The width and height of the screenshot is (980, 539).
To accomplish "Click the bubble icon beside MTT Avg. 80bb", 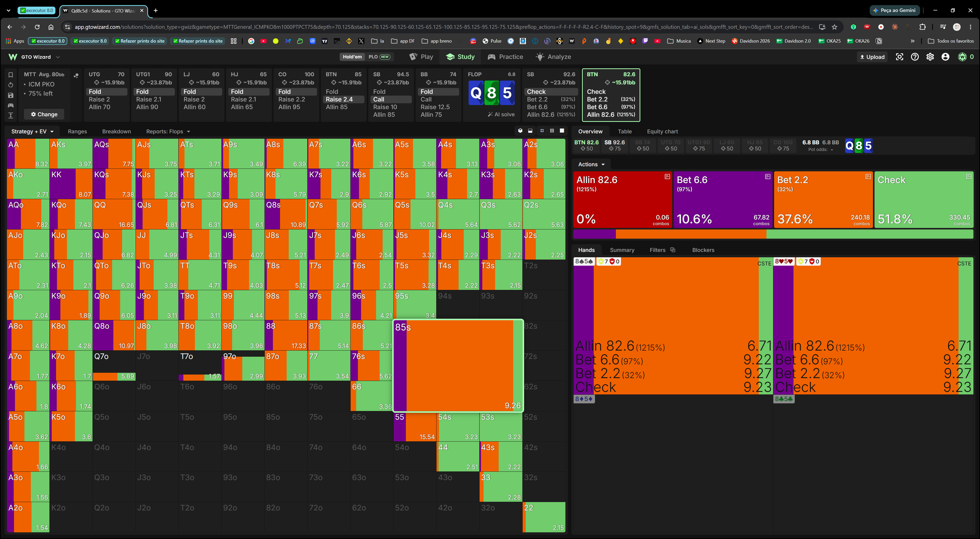I will pyautogui.click(x=76, y=75).
